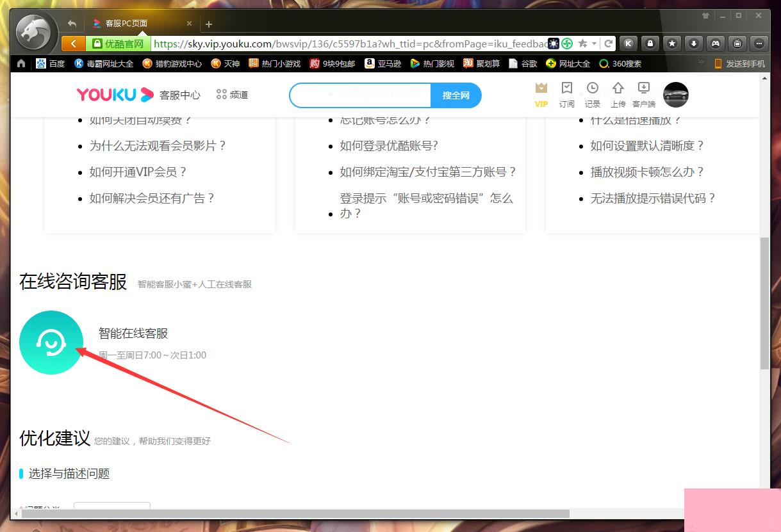The image size is (781, 532).
Task: Click the 搜全网 search button
Action: pos(456,95)
